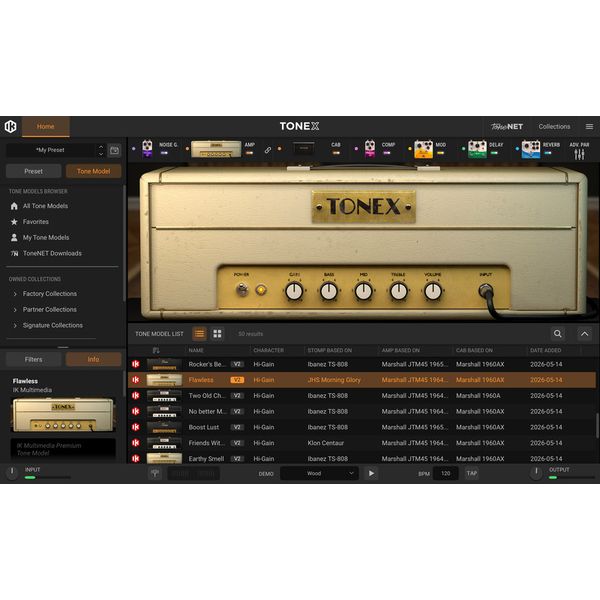This screenshot has height=600, width=600.
Task: Switch to grid view of tone models
Action: (x=217, y=334)
